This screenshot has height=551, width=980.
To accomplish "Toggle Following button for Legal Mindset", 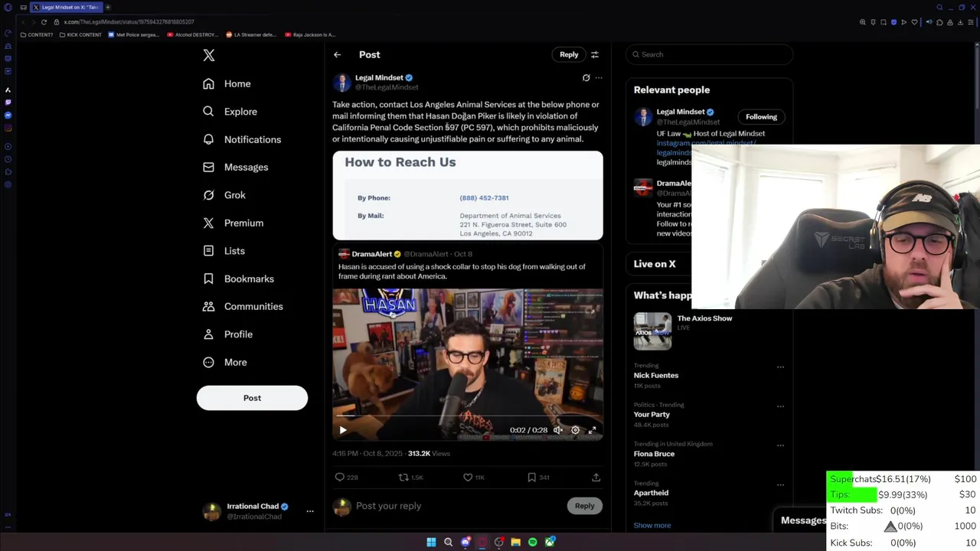I will 761,116.
